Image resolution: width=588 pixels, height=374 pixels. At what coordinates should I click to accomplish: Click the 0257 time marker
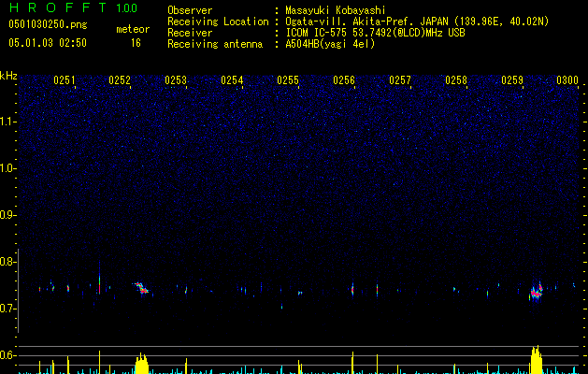pyautogui.click(x=400, y=80)
